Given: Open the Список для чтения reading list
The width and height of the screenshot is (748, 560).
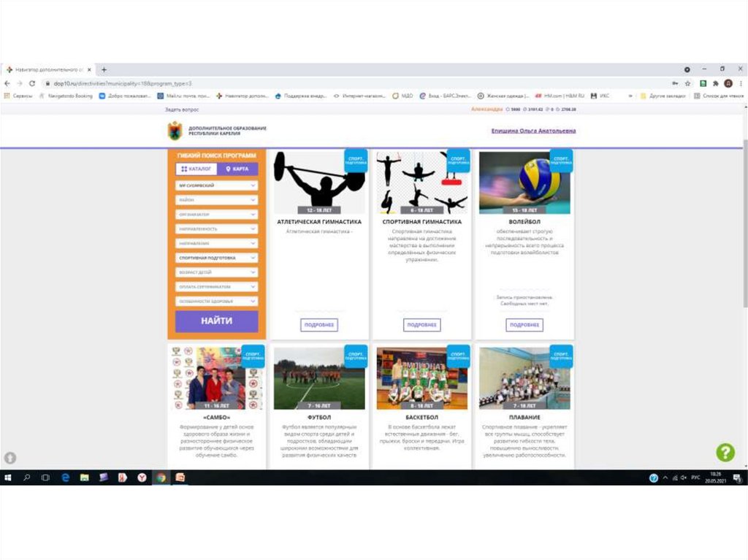Looking at the screenshot, I should pyautogui.click(x=719, y=96).
